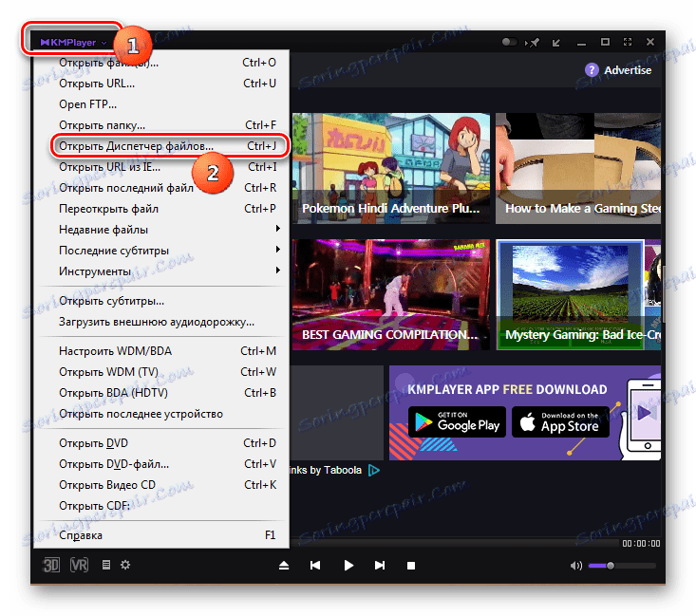Open the links by Taboola link
696x616 pixels.
tap(326, 470)
